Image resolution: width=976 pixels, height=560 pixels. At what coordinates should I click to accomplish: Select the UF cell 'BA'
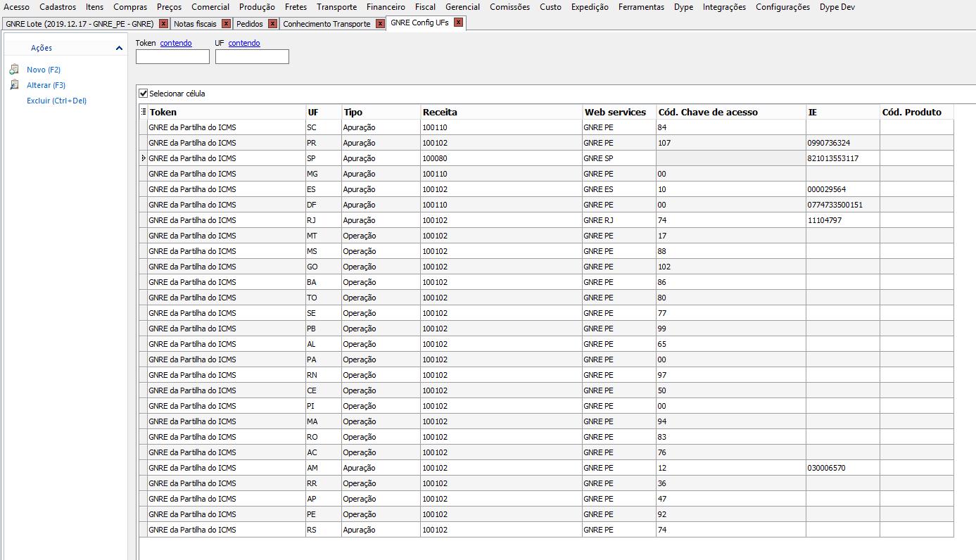tap(324, 282)
